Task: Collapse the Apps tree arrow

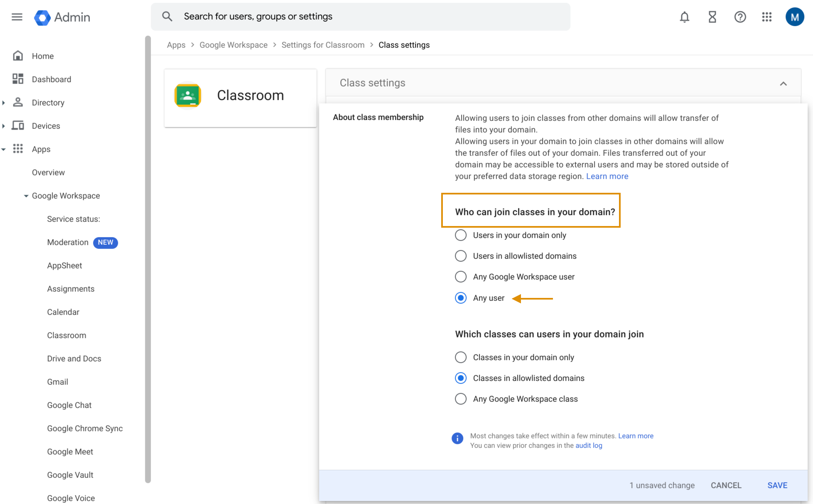Action: click(4, 149)
